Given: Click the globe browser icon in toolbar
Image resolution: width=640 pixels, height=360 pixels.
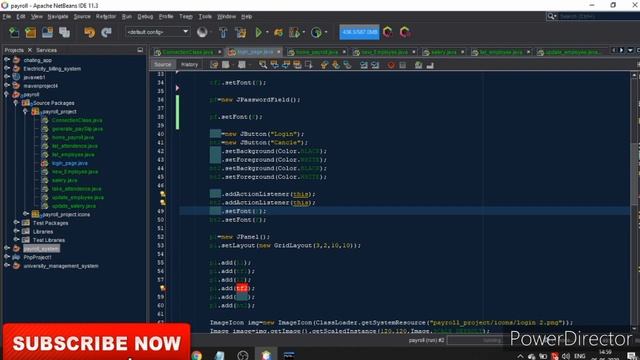Looking at the screenshot, I should 202,32.
